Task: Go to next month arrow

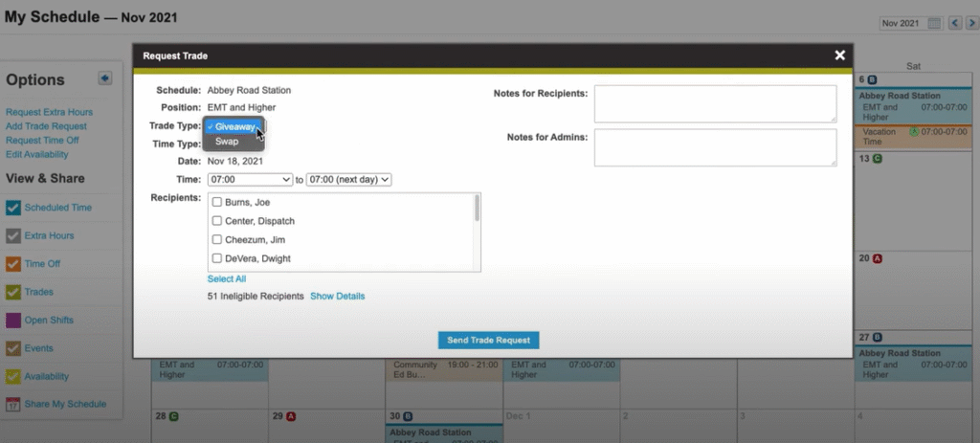Action: point(970,23)
